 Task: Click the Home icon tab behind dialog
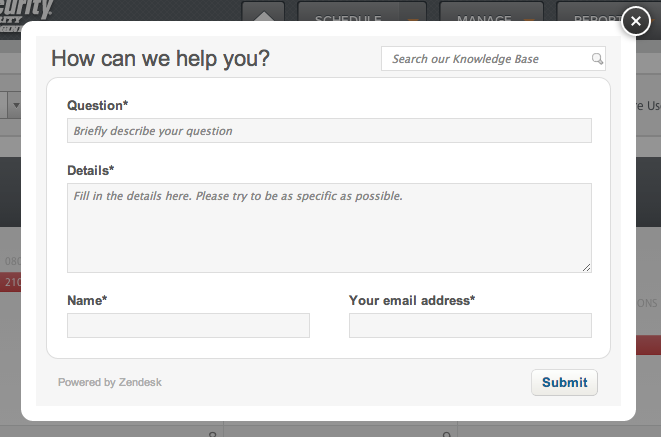(x=263, y=12)
